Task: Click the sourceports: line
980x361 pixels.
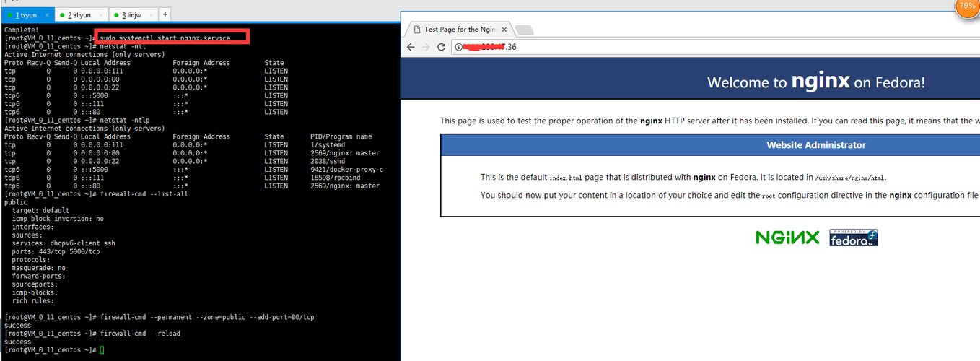Action: coord(35,284)
